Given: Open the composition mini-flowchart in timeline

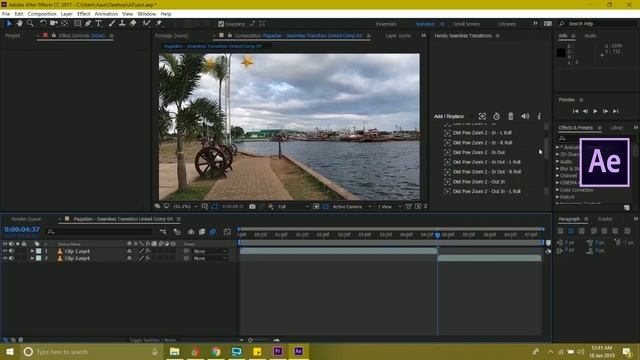Looking at the screenshot, I should click(x=163, y=232).
